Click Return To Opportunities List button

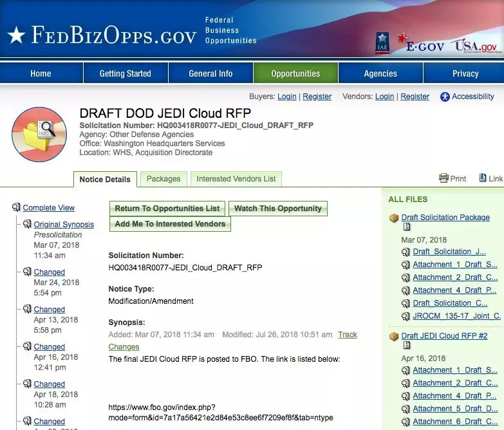(167, 209)
